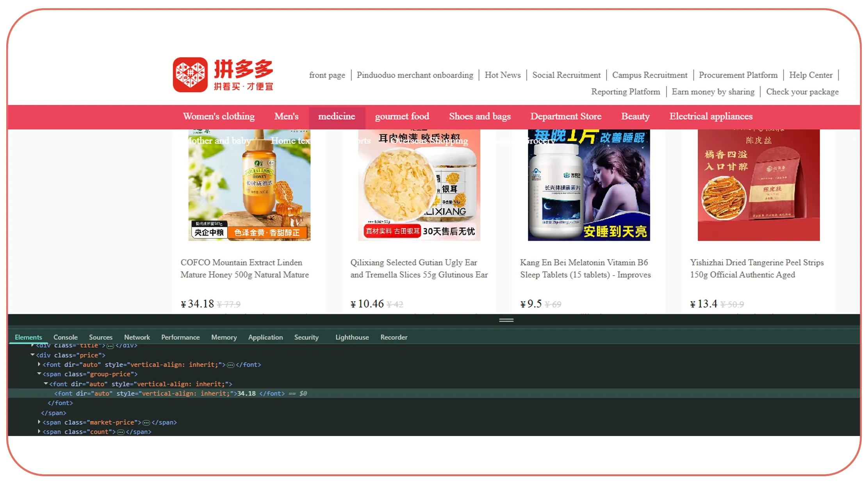The width and height of the screenshot is (868, 484).
Task: Switch to the Memory tab
Action: click(224, 337)
